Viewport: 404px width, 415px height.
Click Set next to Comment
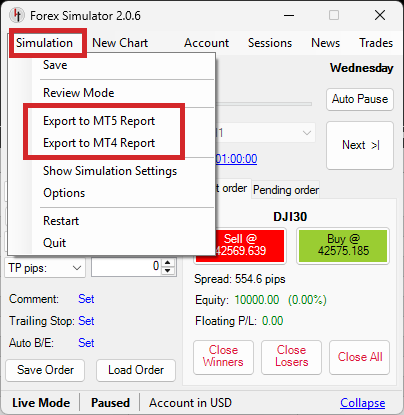tap(86, 299)
